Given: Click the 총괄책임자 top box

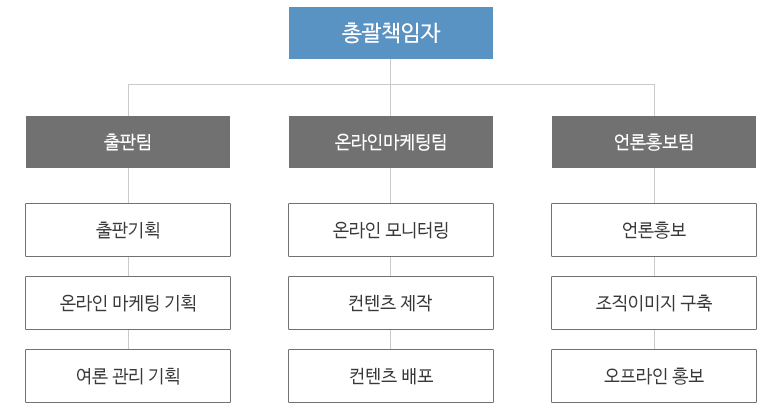Looking at the screenshot, I should coord(390,33).
